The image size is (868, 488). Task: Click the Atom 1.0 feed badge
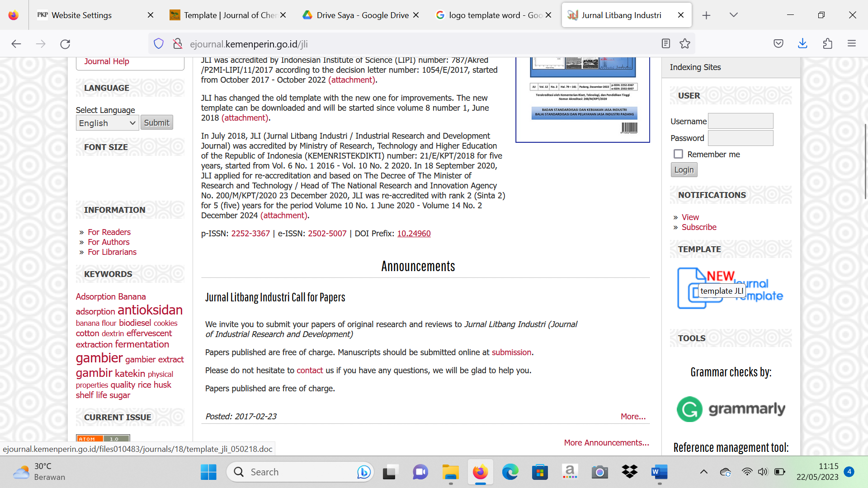pos(103,438)
